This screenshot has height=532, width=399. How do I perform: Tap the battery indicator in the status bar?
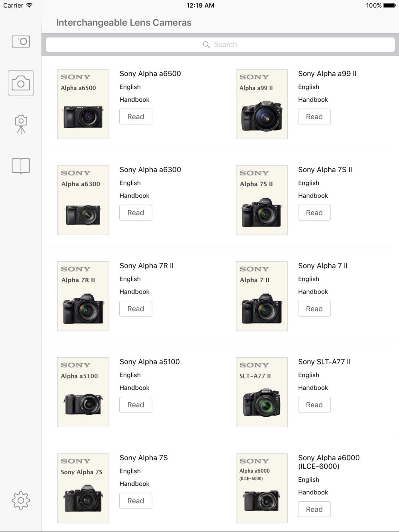(x=389, y=6)
